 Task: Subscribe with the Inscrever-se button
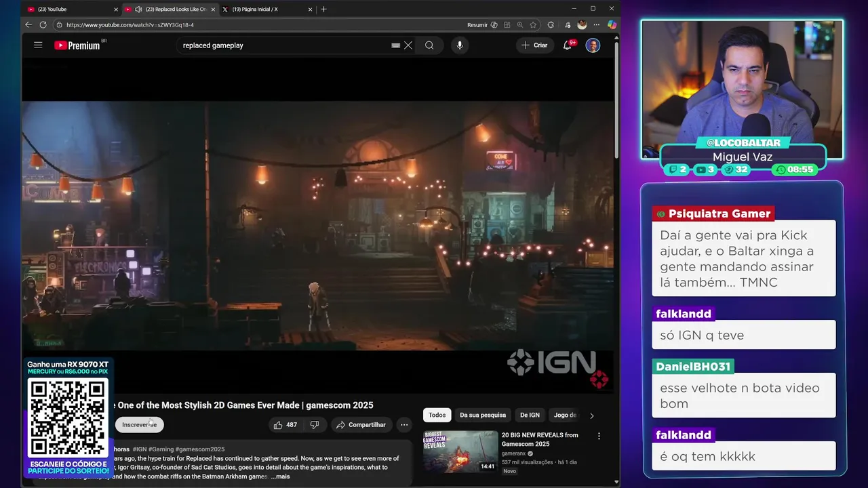[139, 425]
